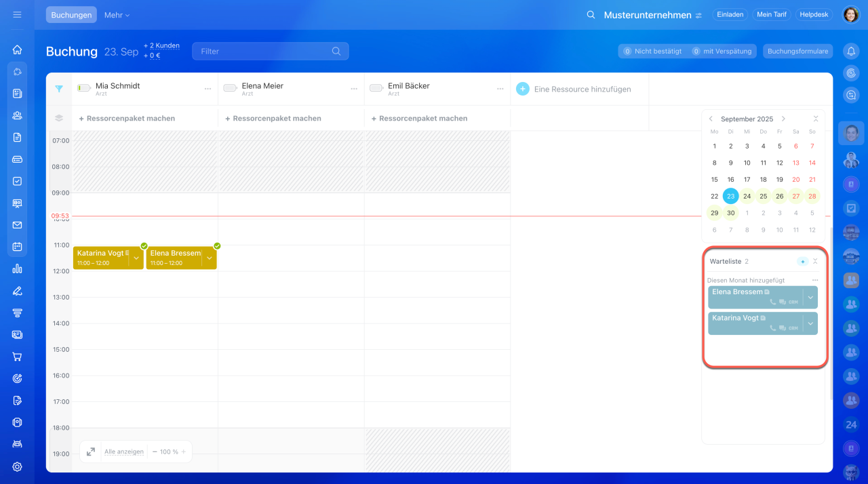Open the pen signature icon in sidebar

(17, 291)
